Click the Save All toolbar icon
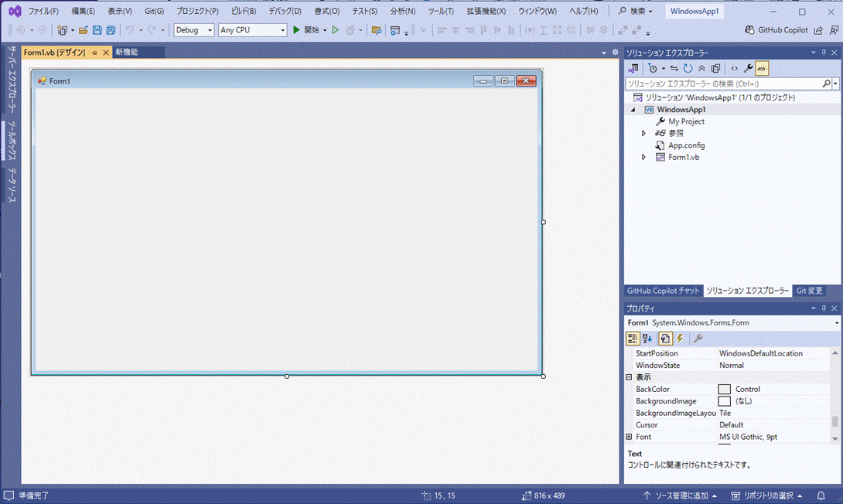This screenshot has height=504, width=843. pyautogui.click(x=111, y=30)
